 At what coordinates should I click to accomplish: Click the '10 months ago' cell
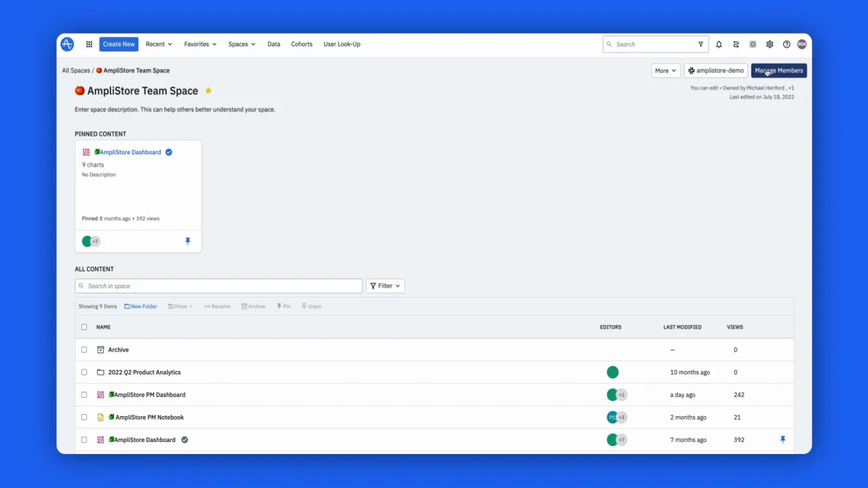point(690,372)
